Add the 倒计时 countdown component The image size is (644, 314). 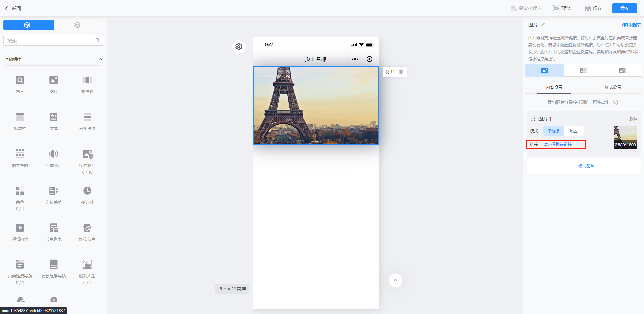87,191
